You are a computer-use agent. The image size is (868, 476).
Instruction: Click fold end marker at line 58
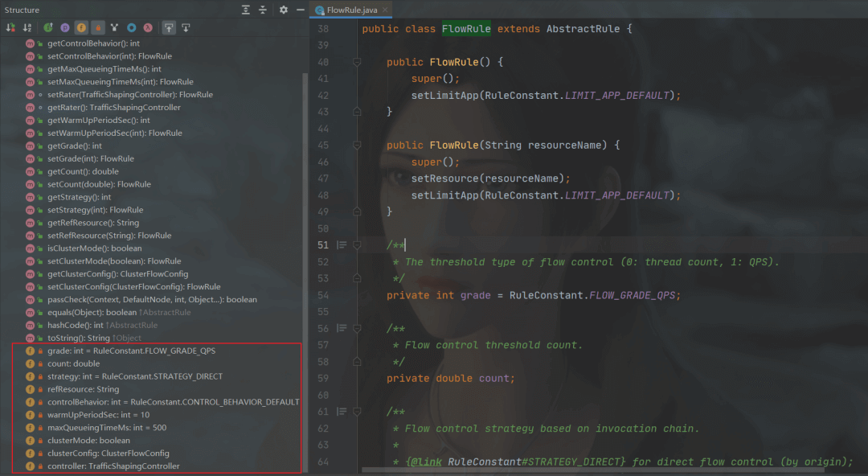(x=357, y=362)
